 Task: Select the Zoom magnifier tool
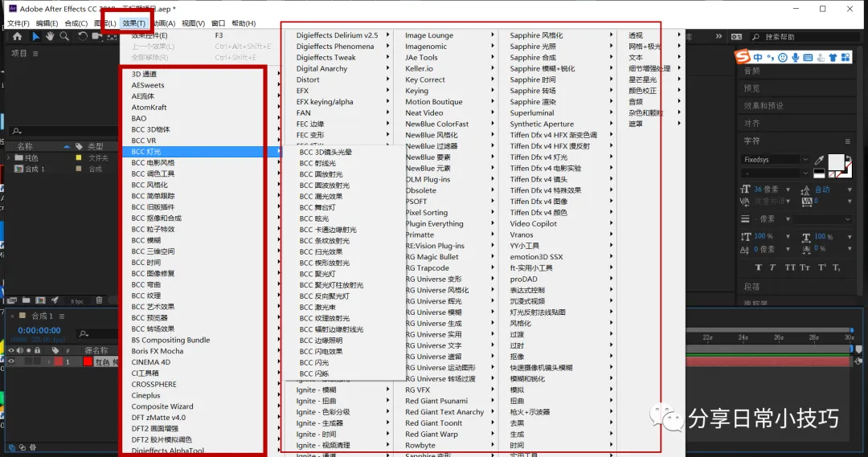(64, 36)
